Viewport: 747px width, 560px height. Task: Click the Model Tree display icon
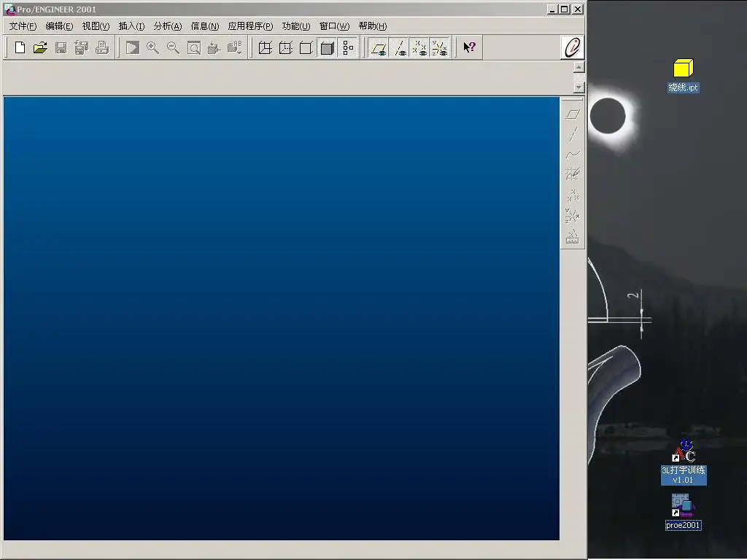348,48
